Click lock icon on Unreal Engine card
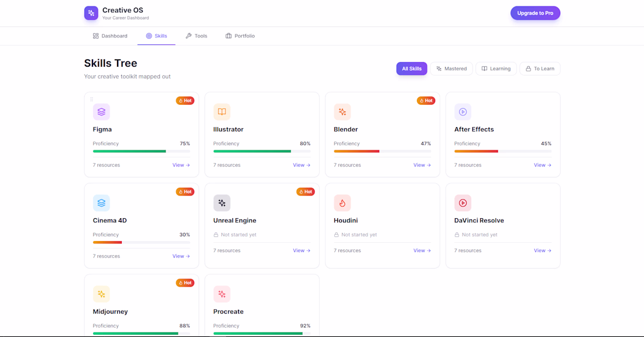Viewport: 644px width, 337px height. pos(215,235)
